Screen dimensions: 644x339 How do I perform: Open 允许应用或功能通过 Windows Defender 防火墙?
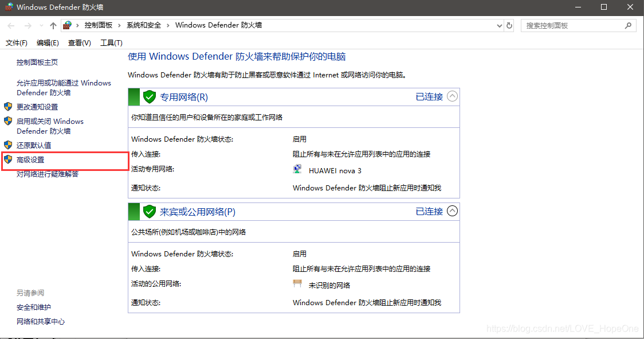(64, 88)
